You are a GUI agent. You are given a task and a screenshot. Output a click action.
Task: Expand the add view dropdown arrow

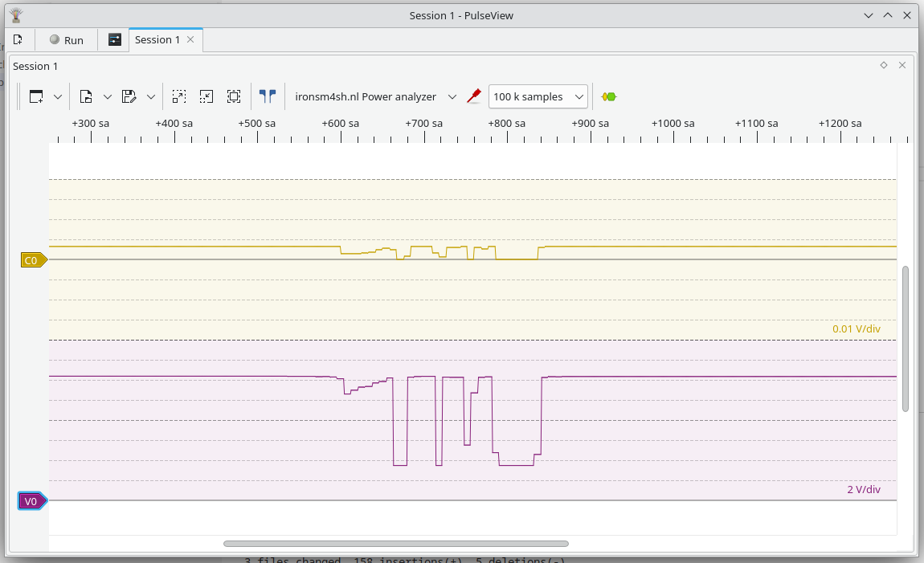[x=58, y=96]
